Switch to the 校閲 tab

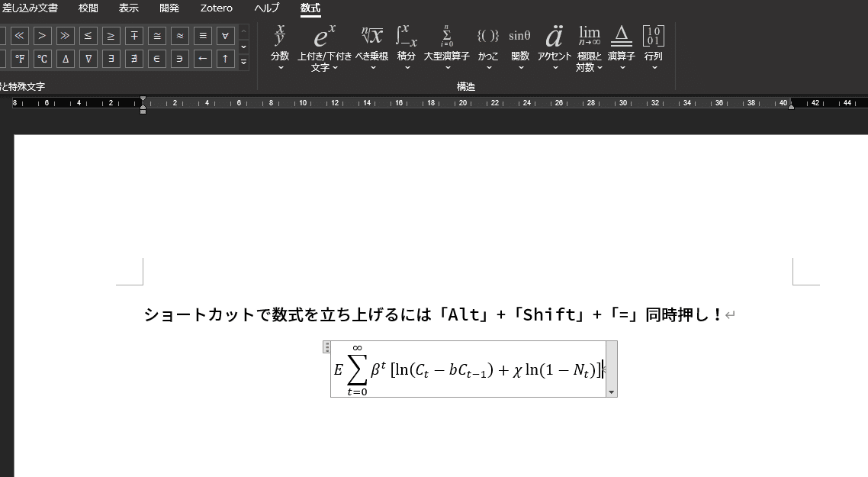(88, 8)
